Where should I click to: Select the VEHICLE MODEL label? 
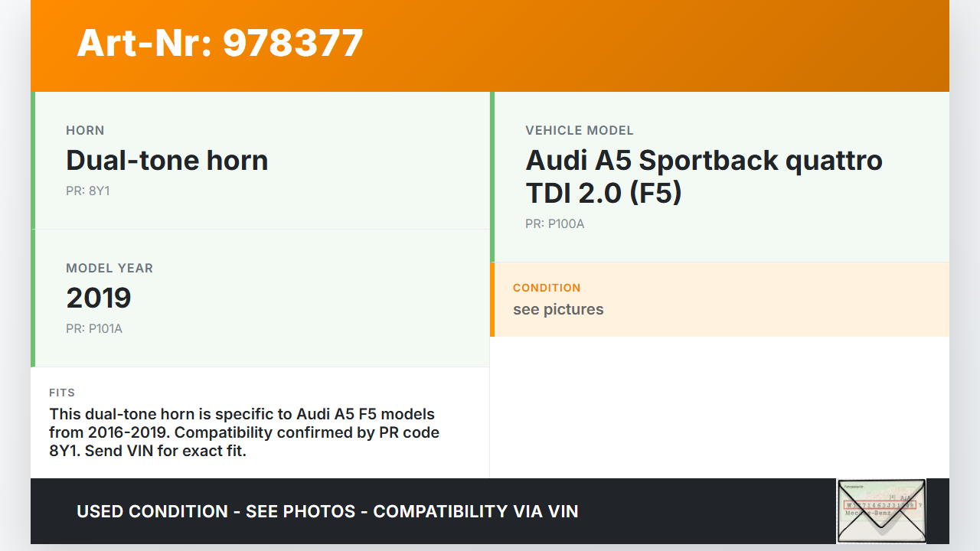[x=580, y=130]
